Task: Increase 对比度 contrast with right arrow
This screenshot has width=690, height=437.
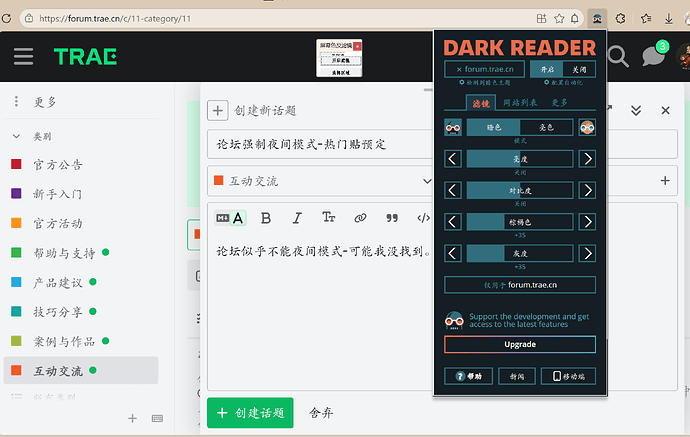Action: tap(587, 191)
